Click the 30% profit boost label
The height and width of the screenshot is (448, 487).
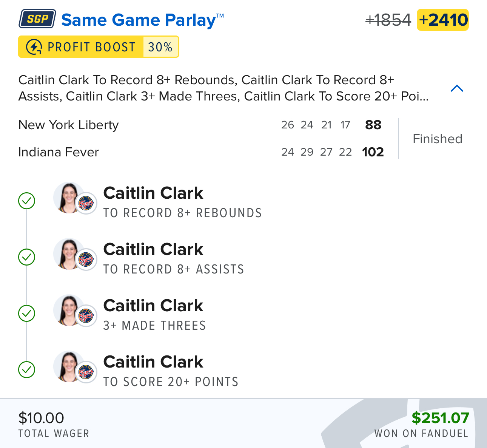click(x=160, y=47)
